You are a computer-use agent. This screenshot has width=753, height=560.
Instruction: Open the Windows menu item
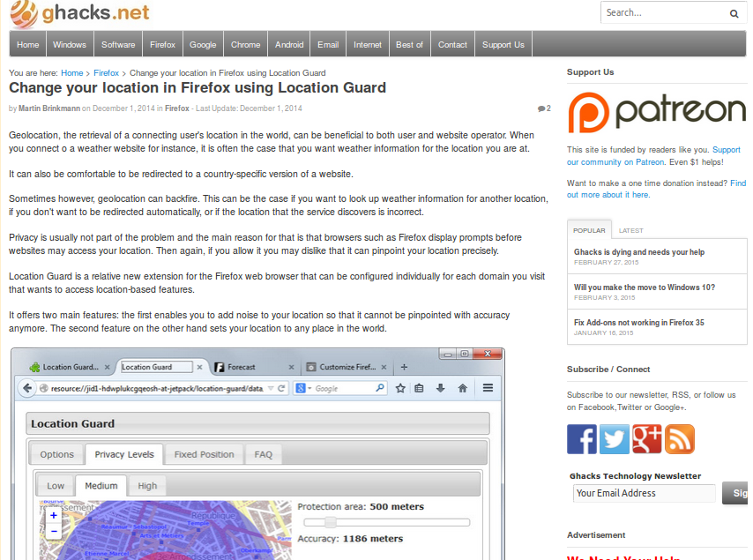pyautogui.click(x=70, y=44)
